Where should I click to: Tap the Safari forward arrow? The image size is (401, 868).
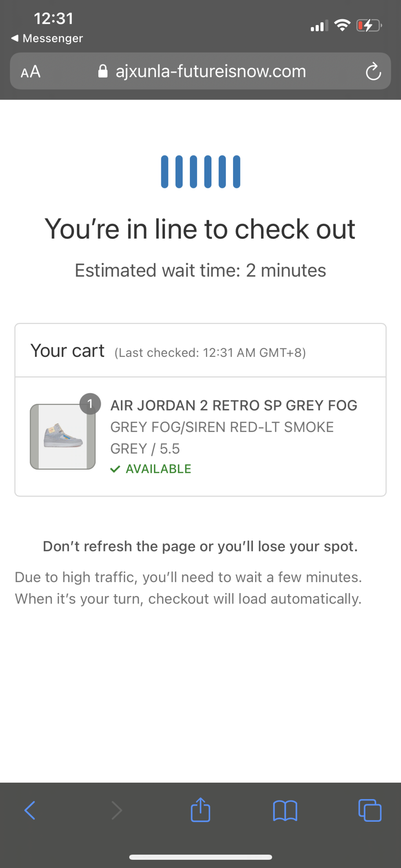point(116,810)
